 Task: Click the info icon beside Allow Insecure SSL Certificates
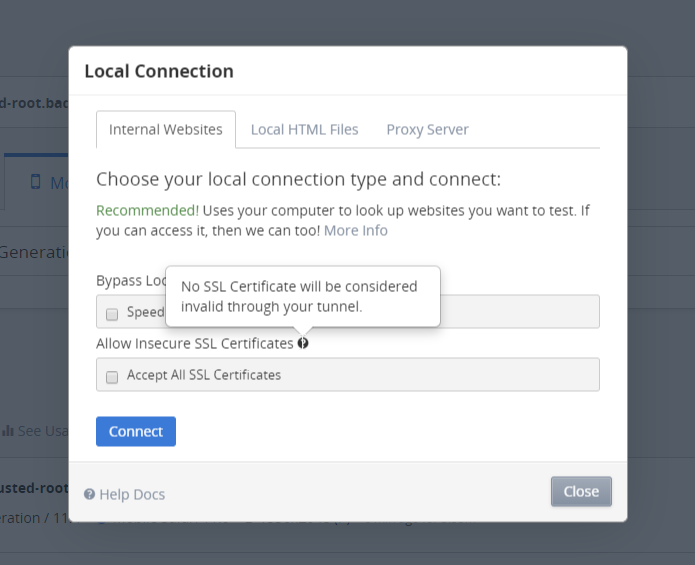point(303,343)
